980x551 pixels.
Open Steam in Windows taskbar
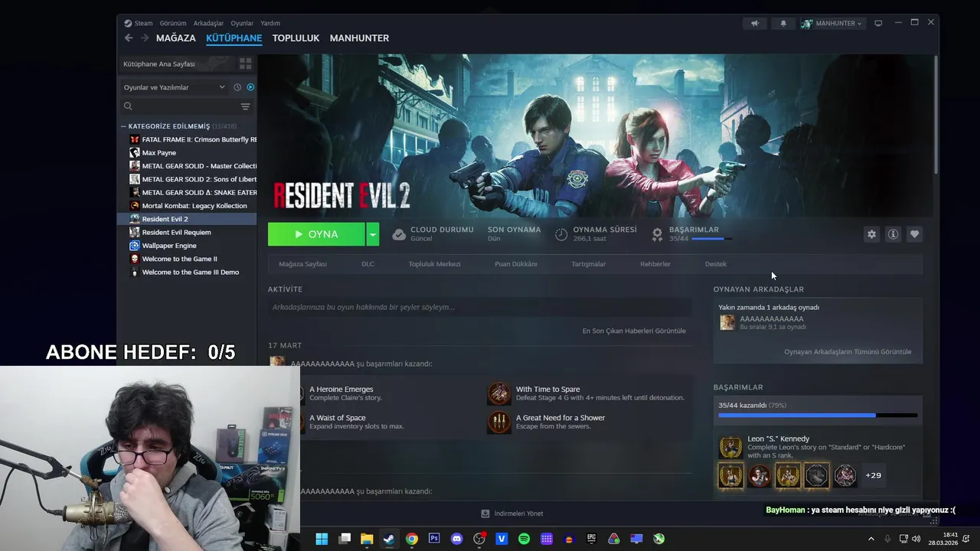coord(389,539)
